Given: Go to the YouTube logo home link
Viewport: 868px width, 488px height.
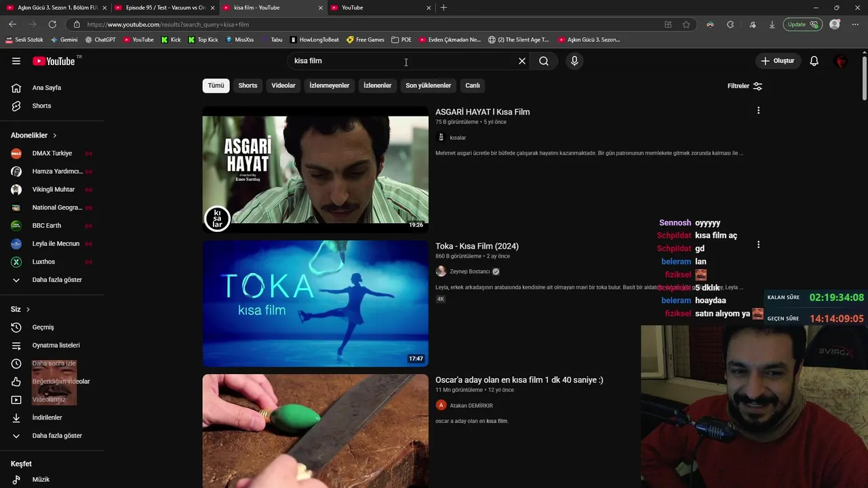Looking at the screenshot, I should coord(54,61).
